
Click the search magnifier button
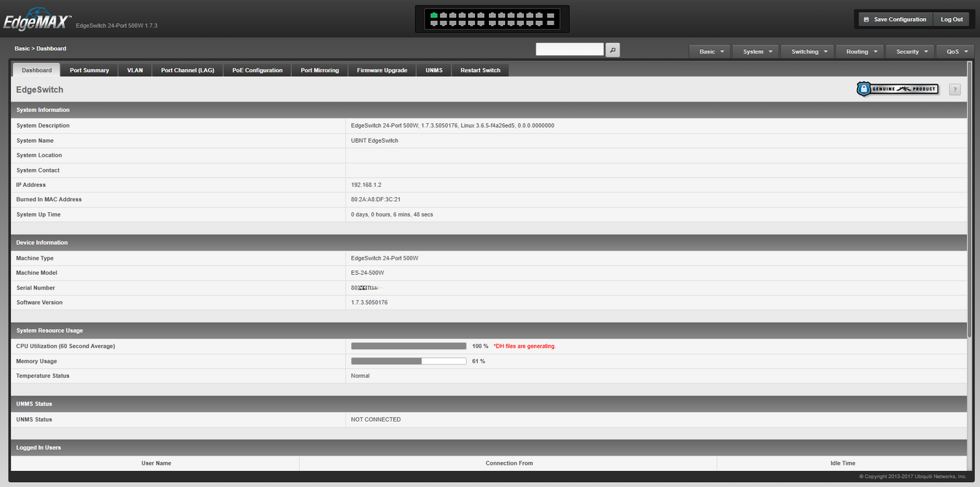612,50
